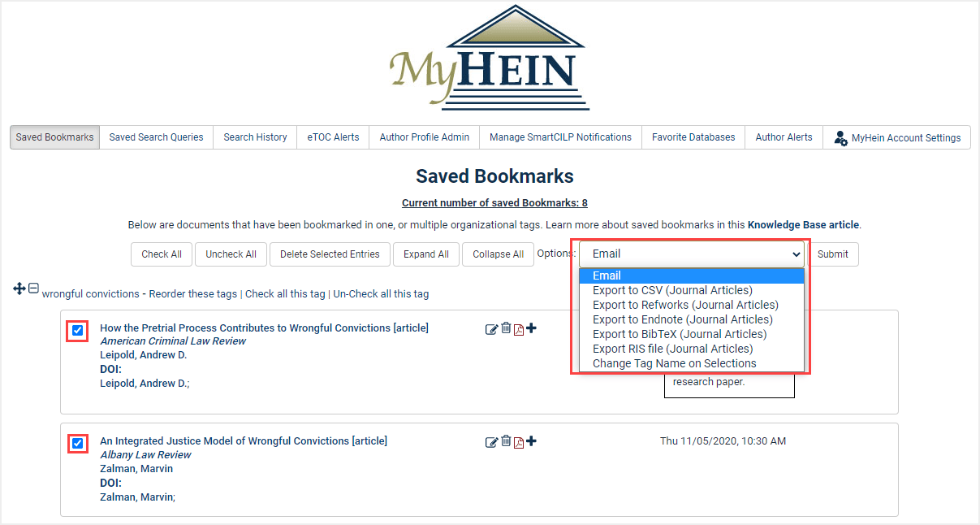The width and height of the screenshot is (980, 525).
Task: Click Check All to select all bookmarks
Action: [x=161, y=254]
